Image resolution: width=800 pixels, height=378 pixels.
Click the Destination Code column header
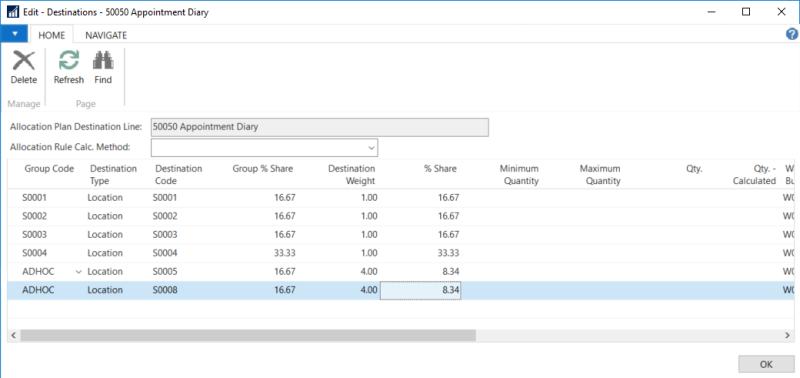pos(179,174)
